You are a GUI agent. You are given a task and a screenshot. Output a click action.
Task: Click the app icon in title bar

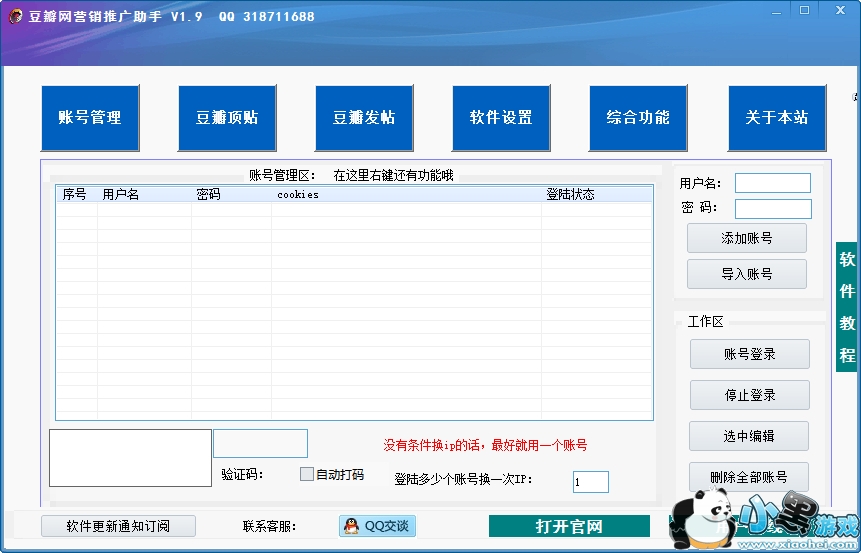[x=15, y=16]
